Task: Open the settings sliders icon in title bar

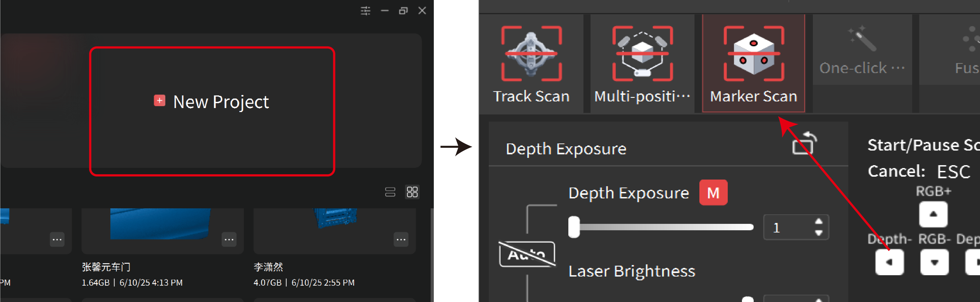Action: (x=365, y=11)
